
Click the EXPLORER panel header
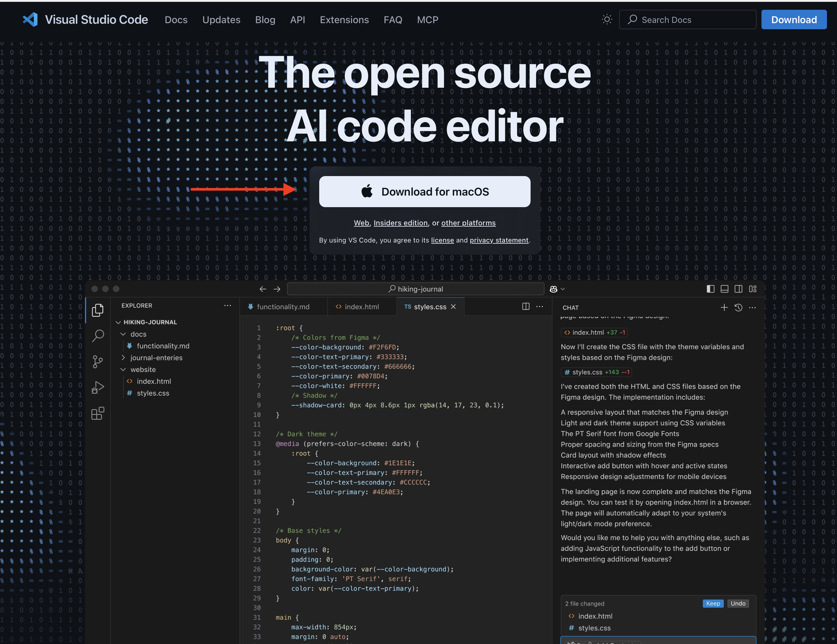[x=137, y=306]
